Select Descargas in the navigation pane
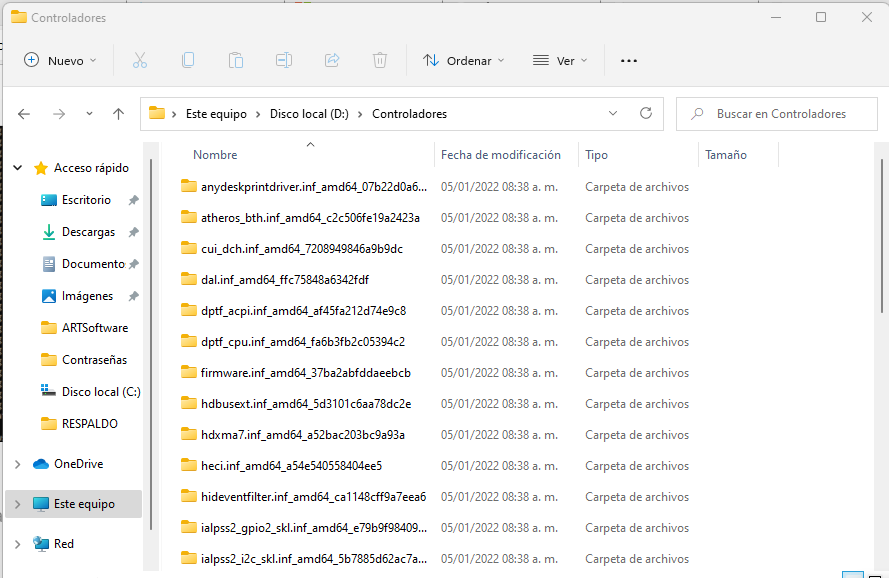889x578 pixels. 88,232
